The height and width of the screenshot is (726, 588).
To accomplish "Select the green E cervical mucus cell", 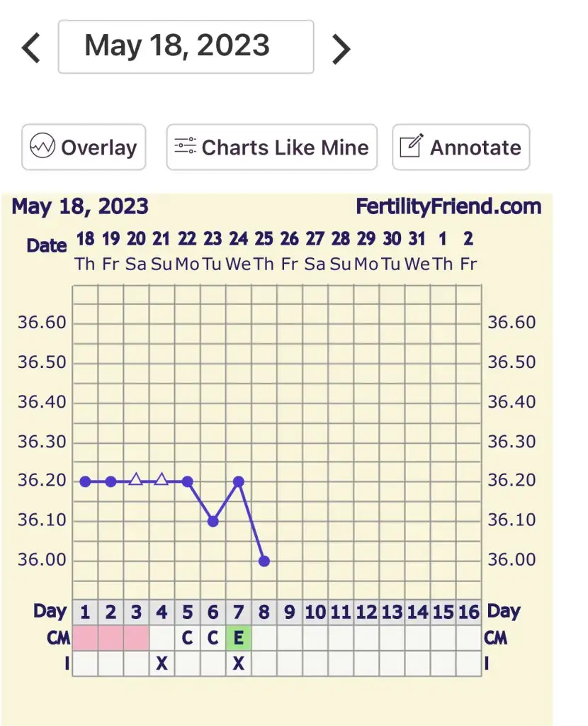I will [x=239, y=638].
